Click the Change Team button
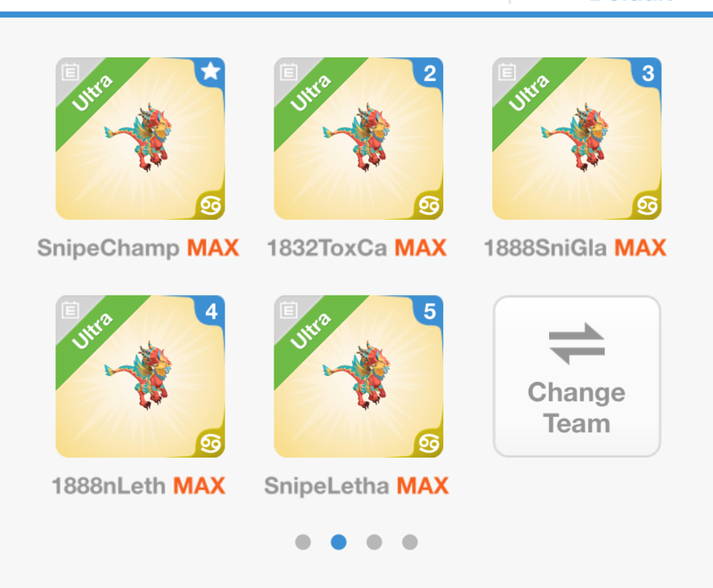 [x=577, y=376]
